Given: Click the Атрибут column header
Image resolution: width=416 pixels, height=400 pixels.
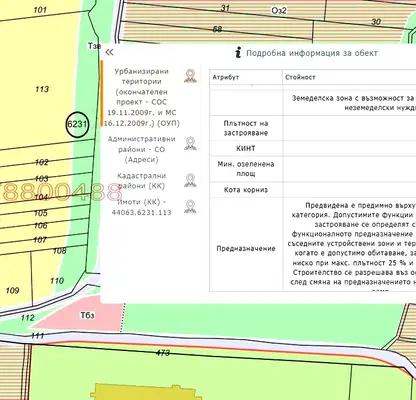Looking at the screenshot, I should pyautogui.click(x=226, y=77).
